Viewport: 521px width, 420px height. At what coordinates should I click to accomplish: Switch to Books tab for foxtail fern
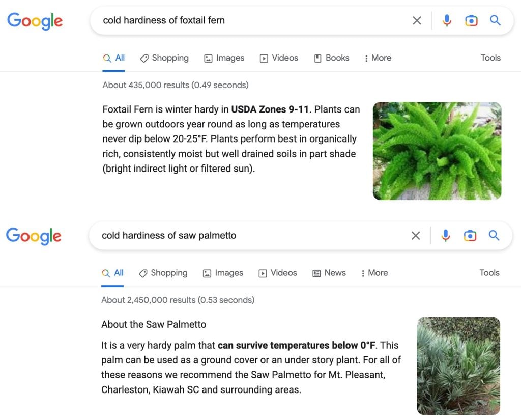coord(332,58)
